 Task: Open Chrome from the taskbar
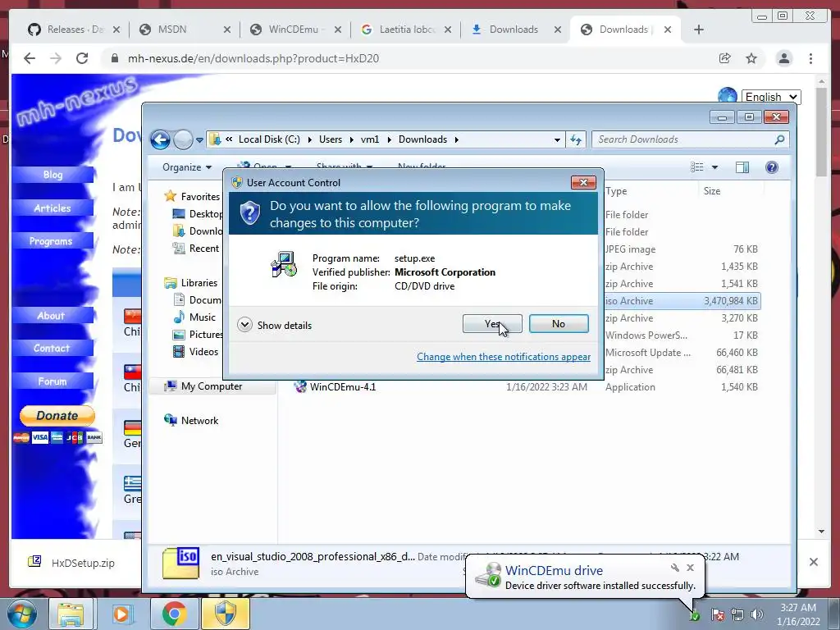tap(174, 614)
